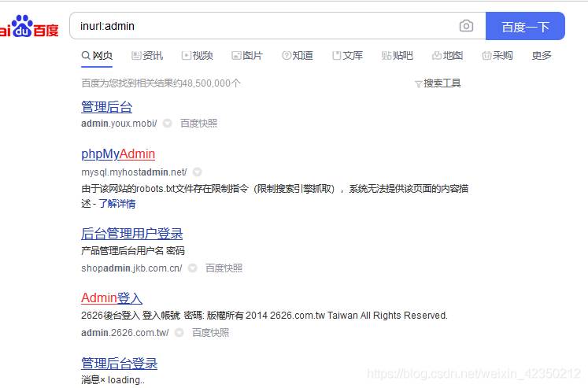Open 百度快照 for admin.youx.mobi
The image size is (588, 388).
pyautogui.click(x=198, y=123)
